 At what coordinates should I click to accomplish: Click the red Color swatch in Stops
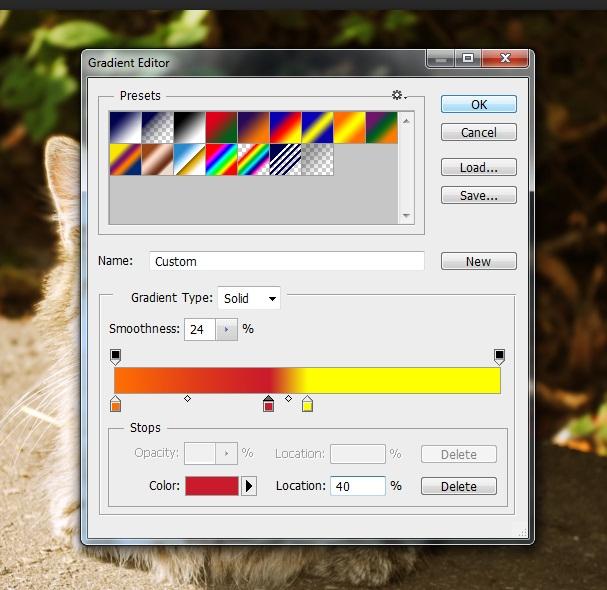211,486
